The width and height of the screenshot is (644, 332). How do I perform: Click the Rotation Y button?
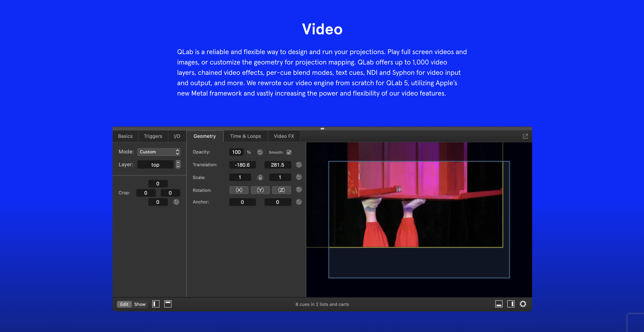[260, 190]
